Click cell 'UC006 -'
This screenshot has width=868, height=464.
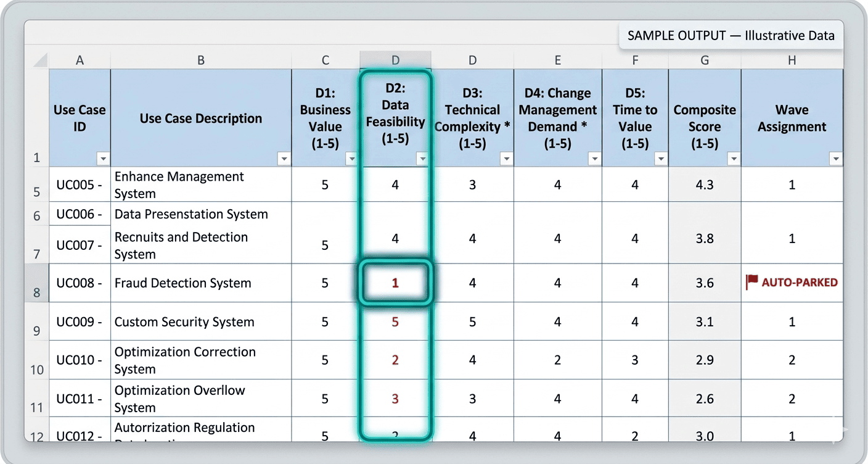(80, 214)
